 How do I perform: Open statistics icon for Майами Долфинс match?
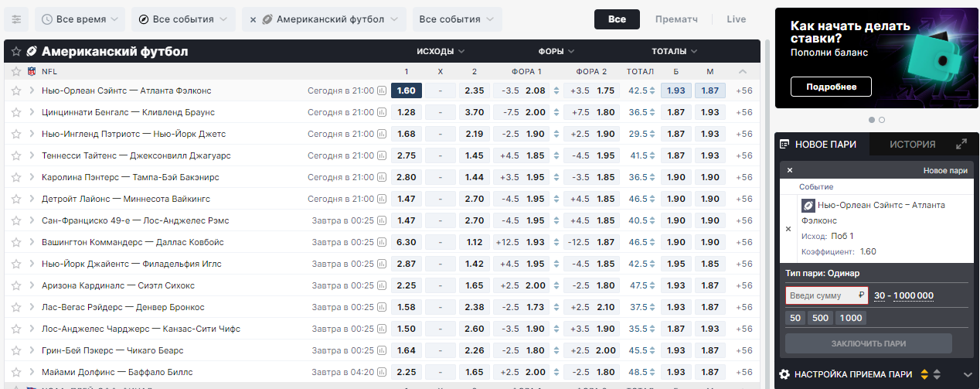382,372
